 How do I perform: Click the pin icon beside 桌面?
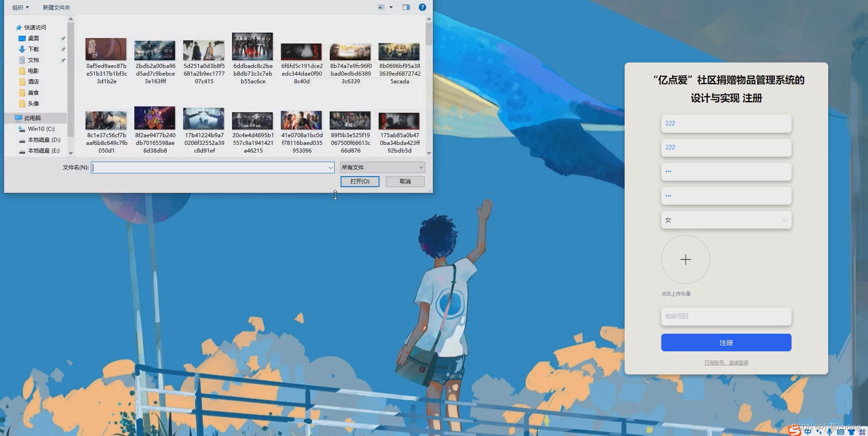63,38
